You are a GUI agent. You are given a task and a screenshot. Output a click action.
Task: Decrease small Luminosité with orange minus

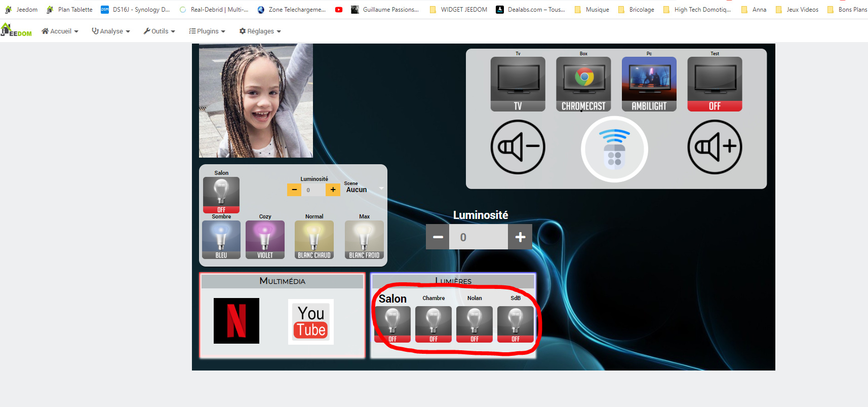(294, 190)
